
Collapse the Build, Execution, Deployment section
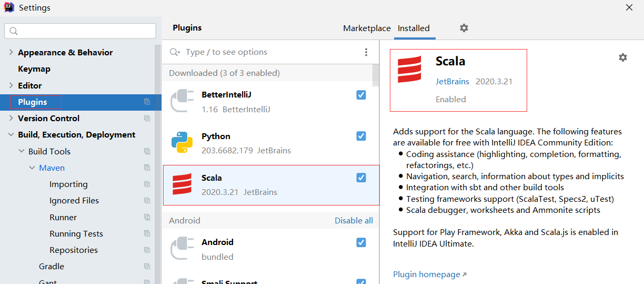pos(11,135)
